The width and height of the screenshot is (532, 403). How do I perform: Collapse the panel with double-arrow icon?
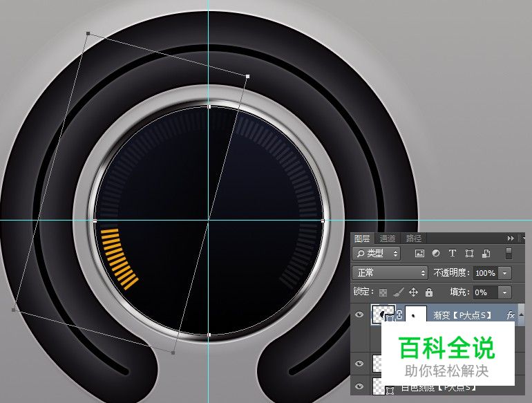511,238
